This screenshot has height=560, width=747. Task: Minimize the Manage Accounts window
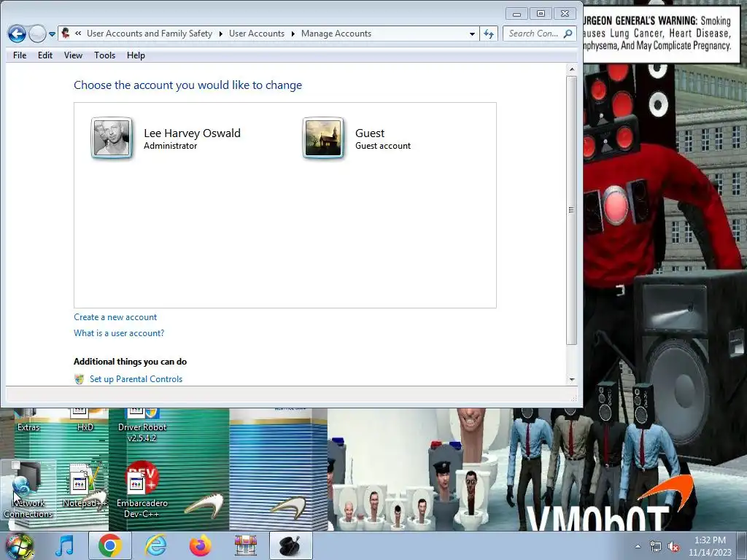pos(517,14)
